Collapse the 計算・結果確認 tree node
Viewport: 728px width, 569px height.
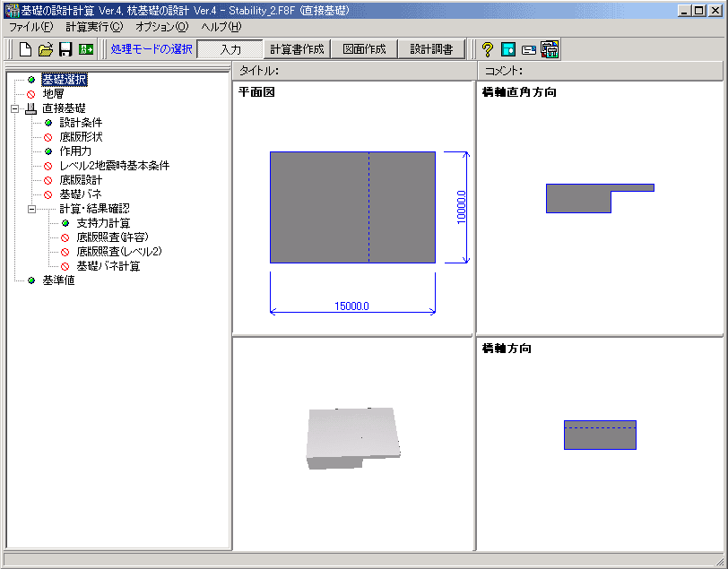point(31,209)
